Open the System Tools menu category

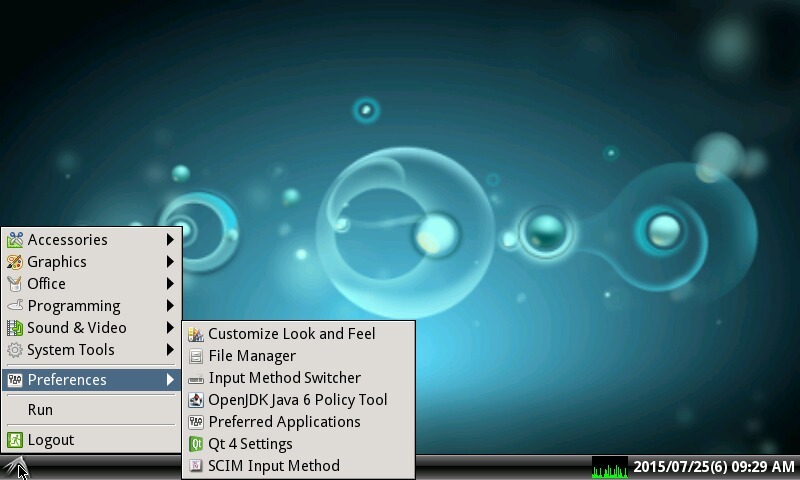91,350
